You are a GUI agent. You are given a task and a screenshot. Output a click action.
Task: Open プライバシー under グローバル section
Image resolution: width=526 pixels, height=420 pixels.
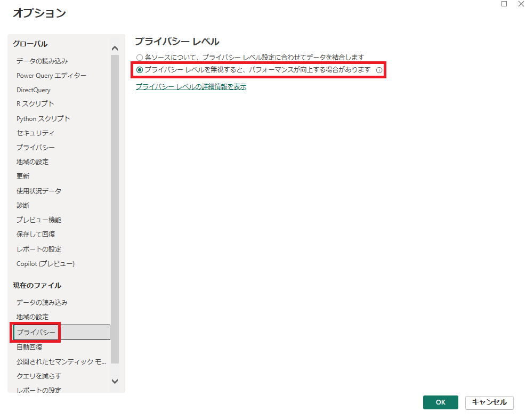[x=36, y=148]
